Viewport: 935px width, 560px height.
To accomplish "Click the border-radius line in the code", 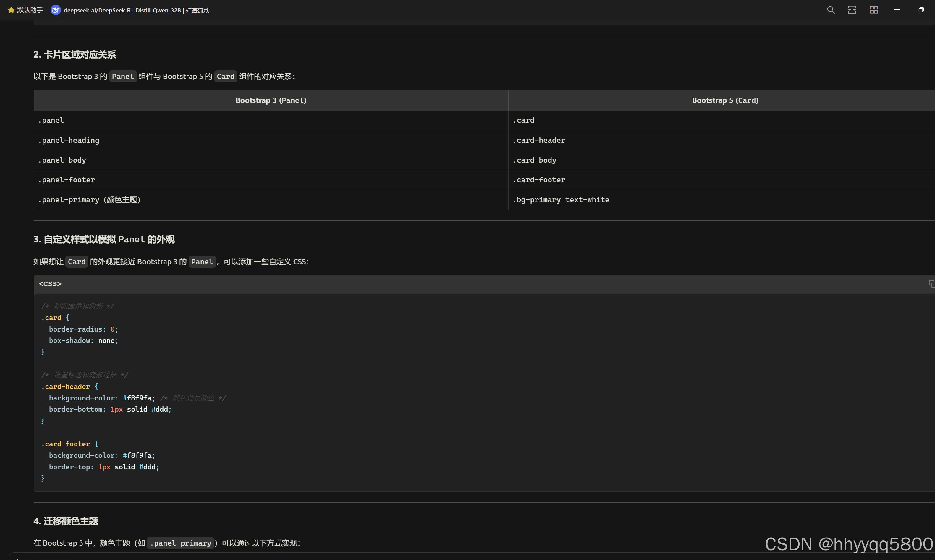I will point(83,329).
